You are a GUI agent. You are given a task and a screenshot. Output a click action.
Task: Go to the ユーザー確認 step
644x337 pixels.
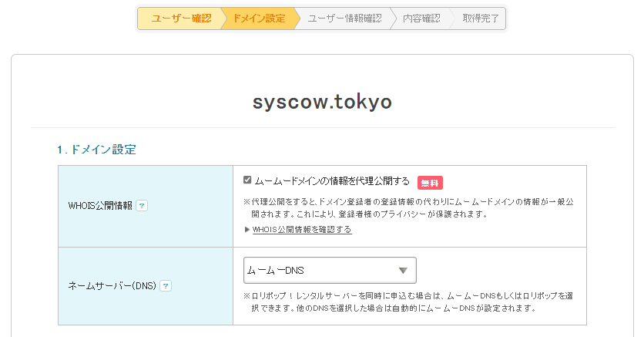point(180,19)
